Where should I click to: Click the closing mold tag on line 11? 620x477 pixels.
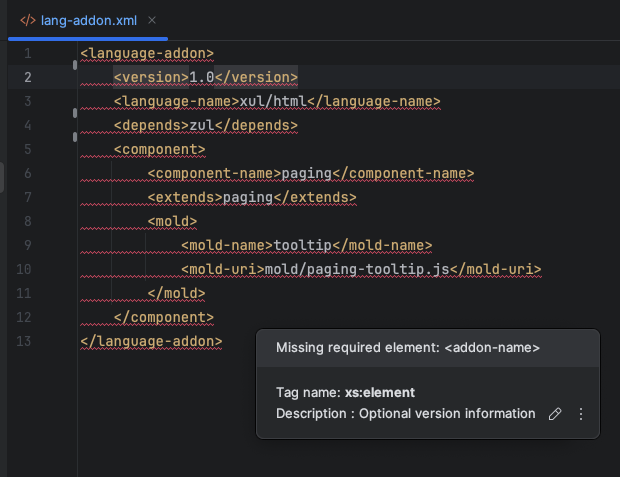point(176,293)
